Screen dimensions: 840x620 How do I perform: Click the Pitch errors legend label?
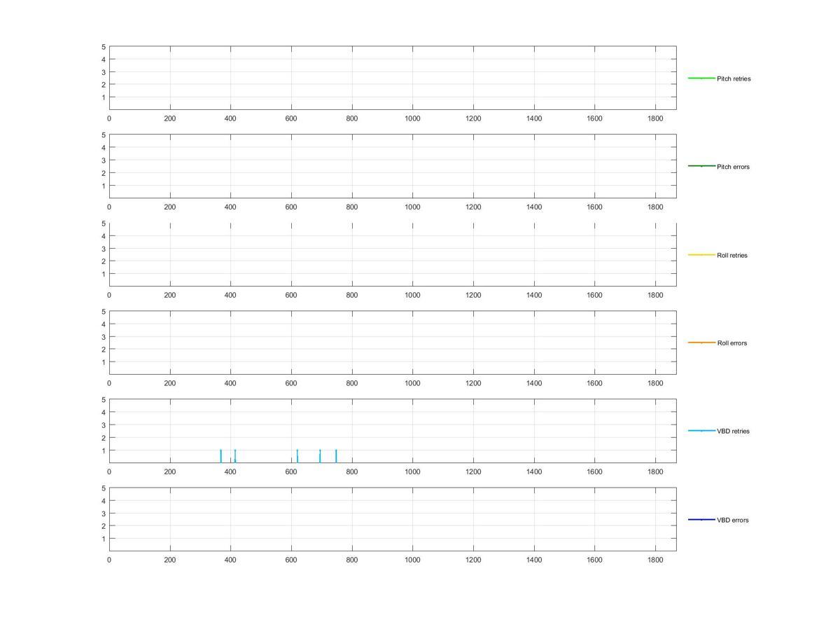[733, 167]
